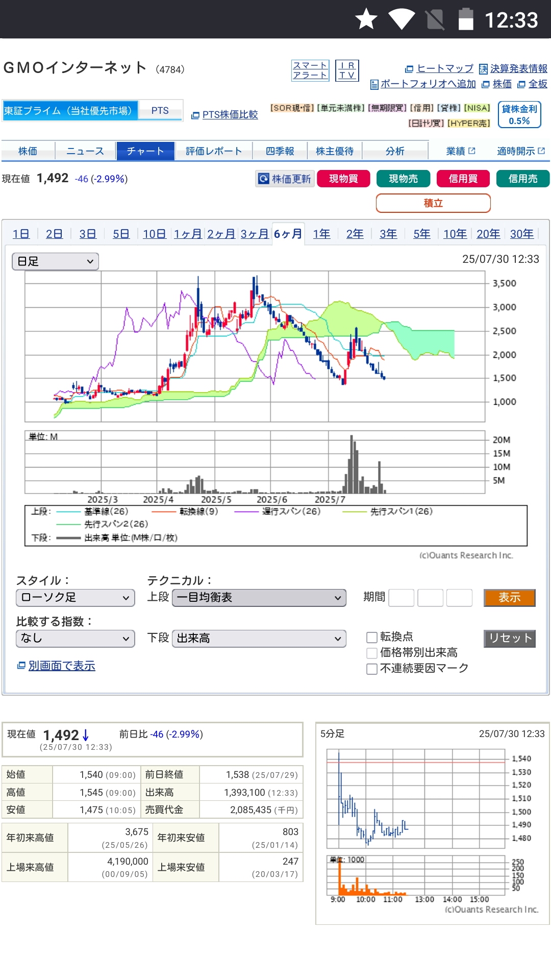Select the 20年 chart period
Image resolution: width=551 pixels, height=980 pixels.
tap(488, 234)
